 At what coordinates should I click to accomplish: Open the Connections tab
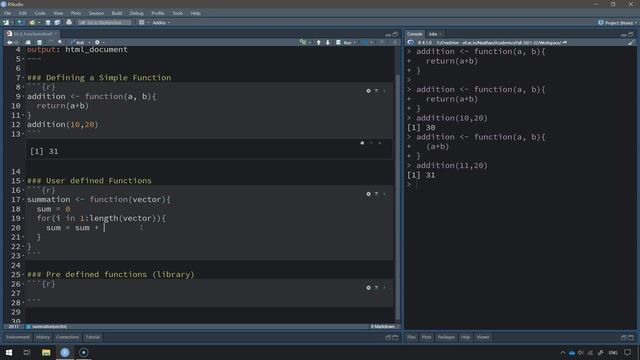(67, 337)
